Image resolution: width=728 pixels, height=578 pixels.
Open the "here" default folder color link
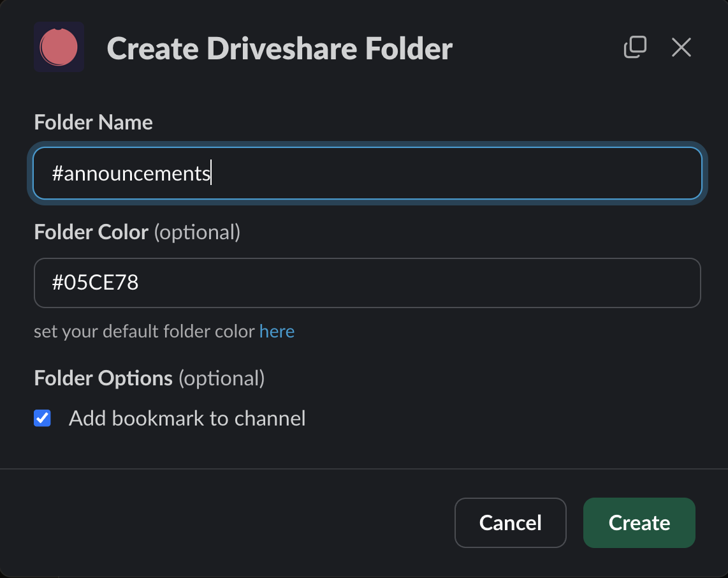[277, 332]
